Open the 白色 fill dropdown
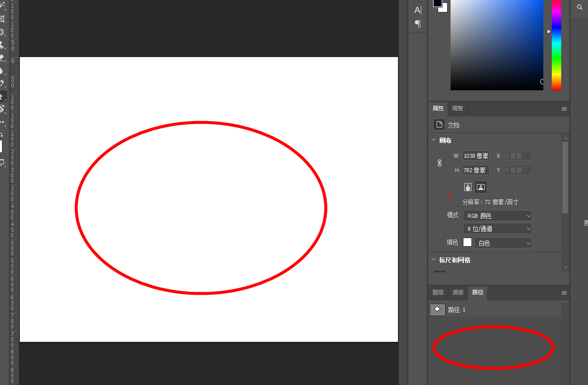 coord(503,243)
